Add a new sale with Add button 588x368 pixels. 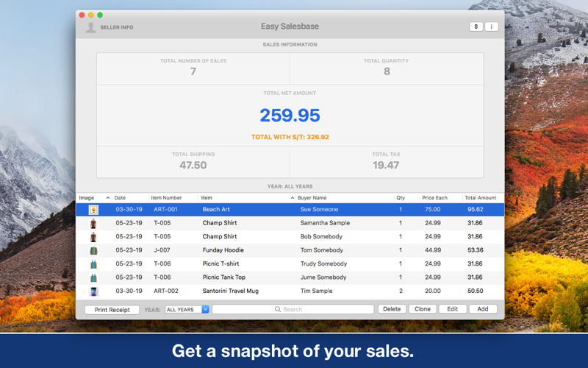pos(483,309)
